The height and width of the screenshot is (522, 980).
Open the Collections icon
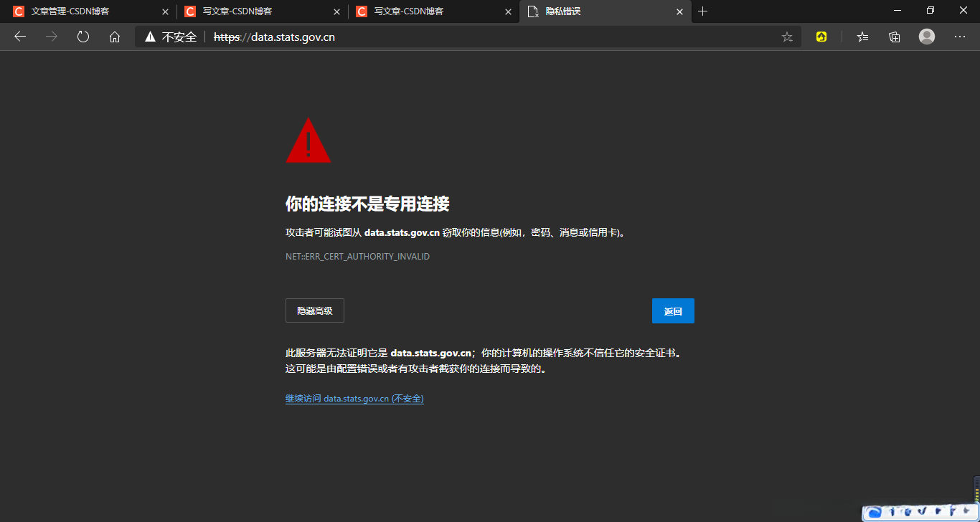coord(894,37)
